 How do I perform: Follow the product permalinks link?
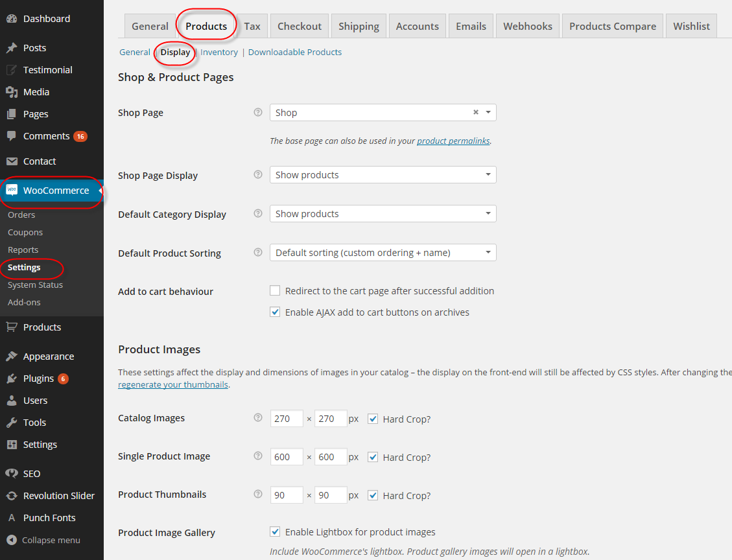click(x=453, y=141)
